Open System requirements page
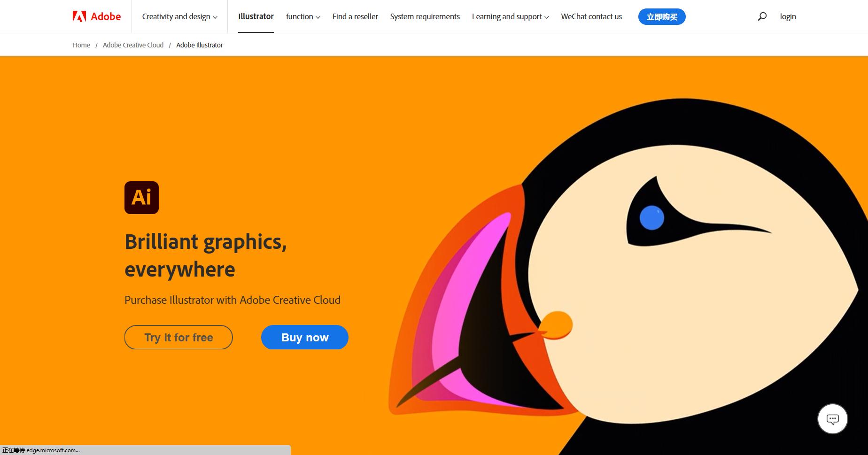This screenshot has width=868, height=455. pyautogui.click(x=425, y=16)
